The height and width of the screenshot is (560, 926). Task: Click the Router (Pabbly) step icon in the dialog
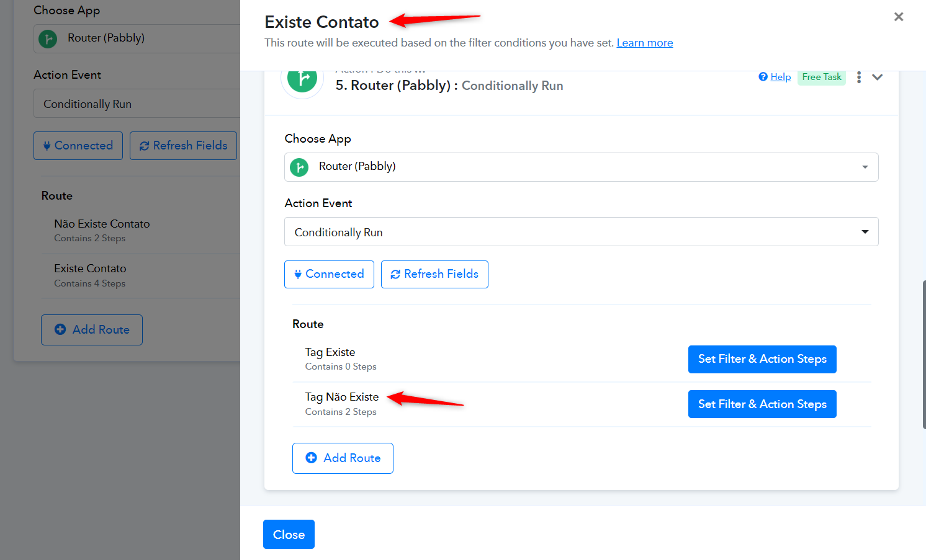pos(302,79)
